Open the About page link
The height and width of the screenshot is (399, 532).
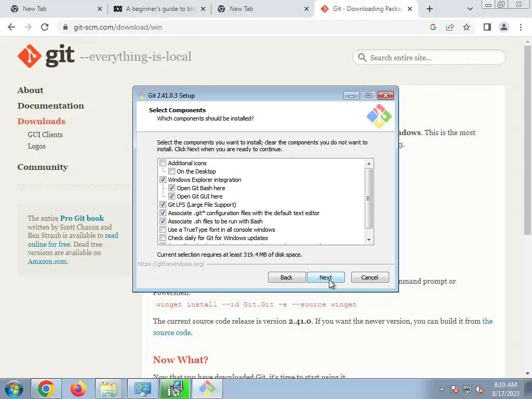coord(31,90)
